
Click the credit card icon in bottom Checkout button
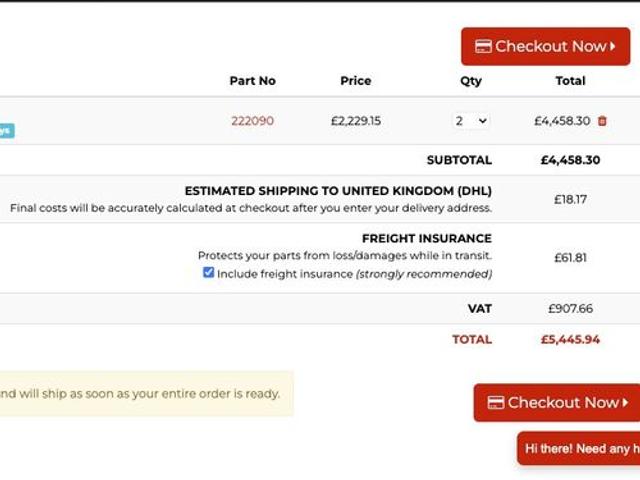point(495,402)
